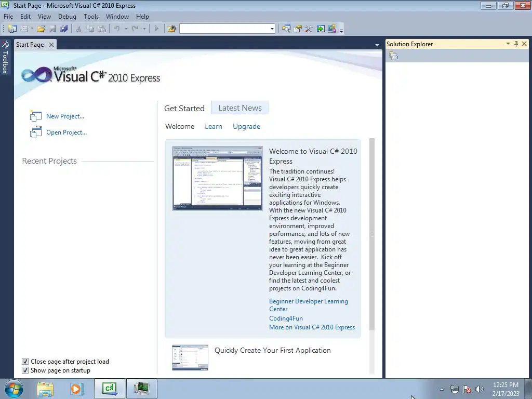The image size is (532, 399).
Task: Open Windows Media Player from the taskbar
Action: (76, 389)
